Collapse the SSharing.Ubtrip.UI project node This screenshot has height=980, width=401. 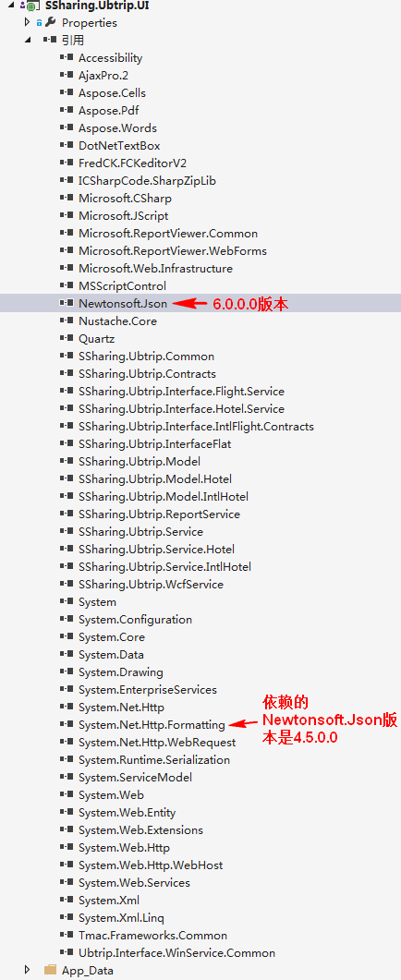tap(11, 6)
